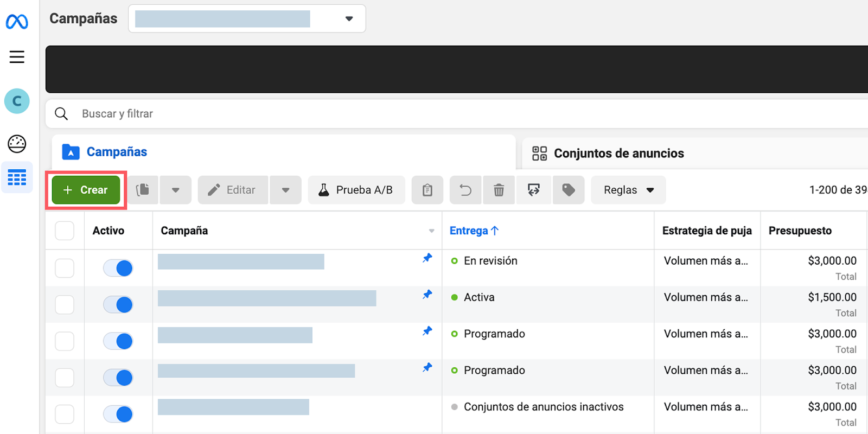The height and width of the screenshot is (434, 868).
Task: Open the account selector dropdown
Action: coord(247,18)
